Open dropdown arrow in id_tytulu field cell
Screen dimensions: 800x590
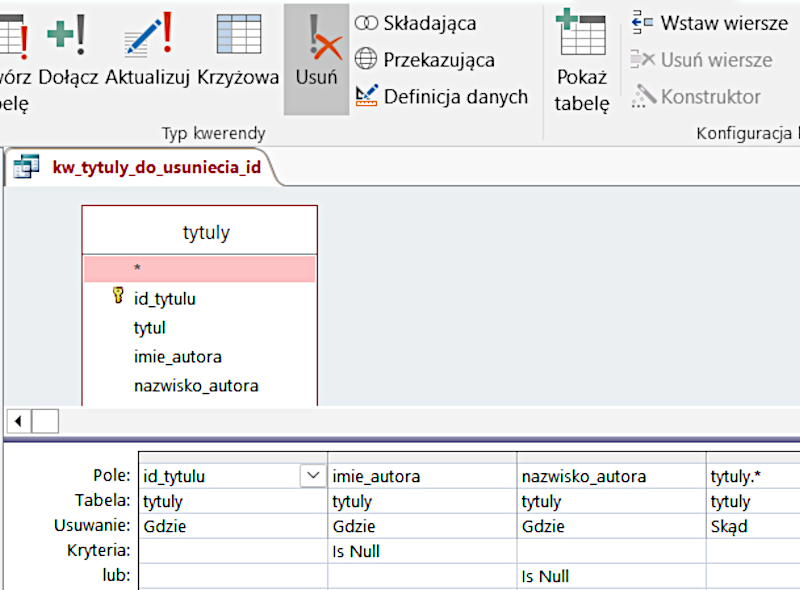pos(313,477)
